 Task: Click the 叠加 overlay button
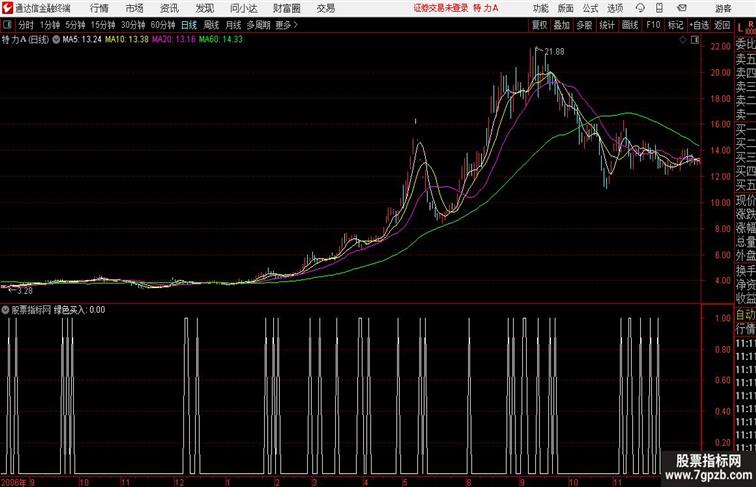click(562, 25)
